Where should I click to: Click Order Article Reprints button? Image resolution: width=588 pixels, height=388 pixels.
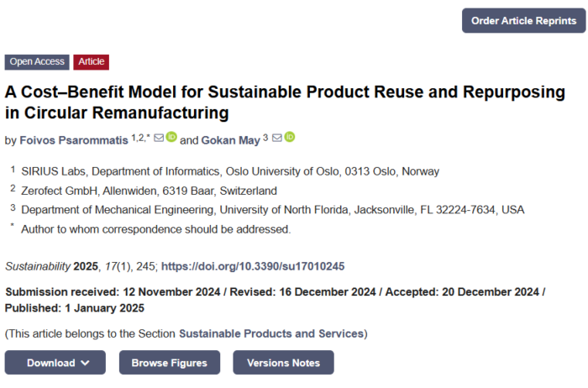(523, 21)
